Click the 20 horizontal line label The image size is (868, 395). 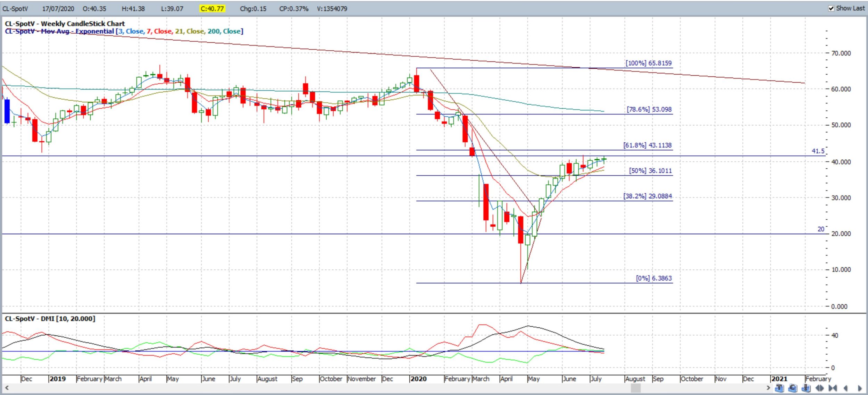[820, 229]
